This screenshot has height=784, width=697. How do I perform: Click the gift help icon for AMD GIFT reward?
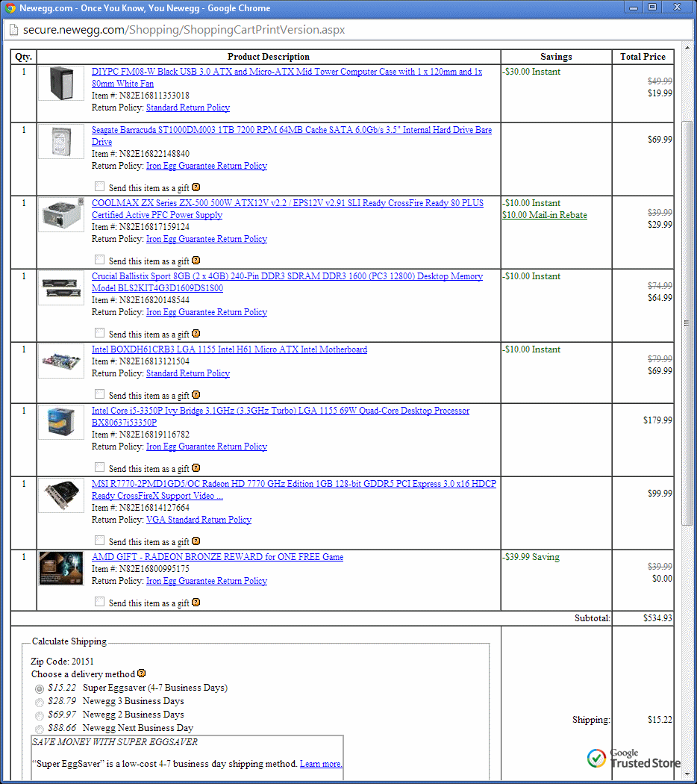point(196,602)
